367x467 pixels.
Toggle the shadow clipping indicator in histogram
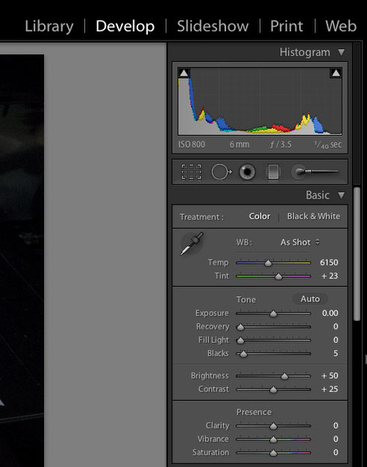pos(184,73)
